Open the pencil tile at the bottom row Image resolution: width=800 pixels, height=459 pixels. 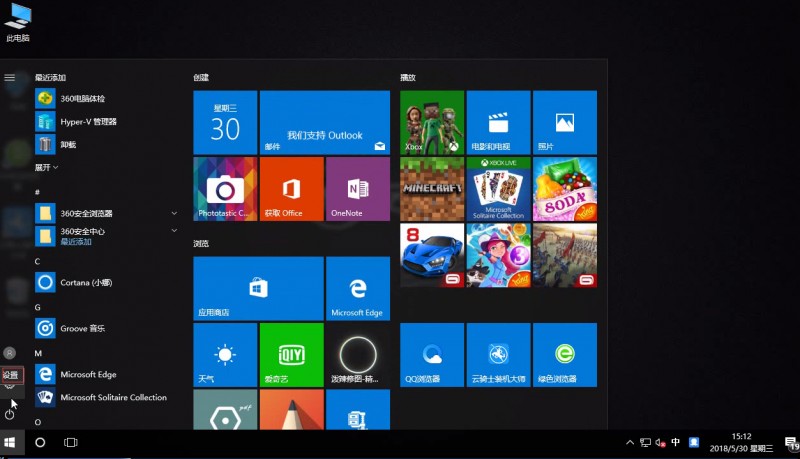pos(291,410)
